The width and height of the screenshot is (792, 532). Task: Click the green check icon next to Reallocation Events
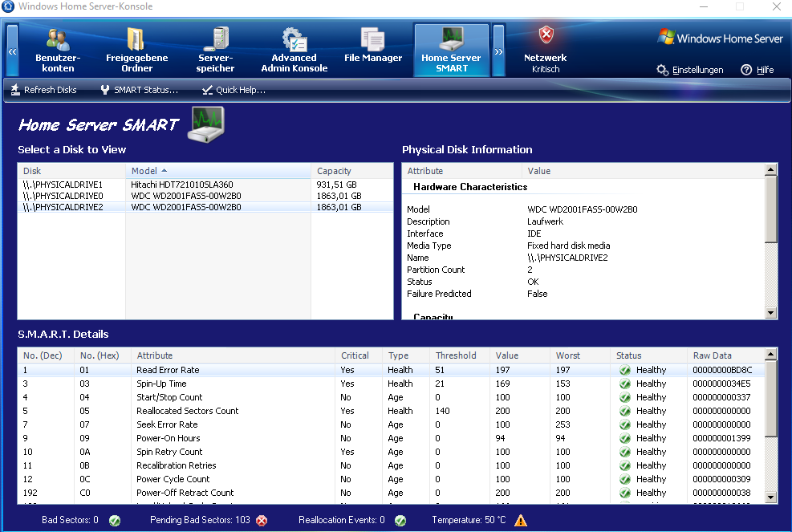point(400,521)
